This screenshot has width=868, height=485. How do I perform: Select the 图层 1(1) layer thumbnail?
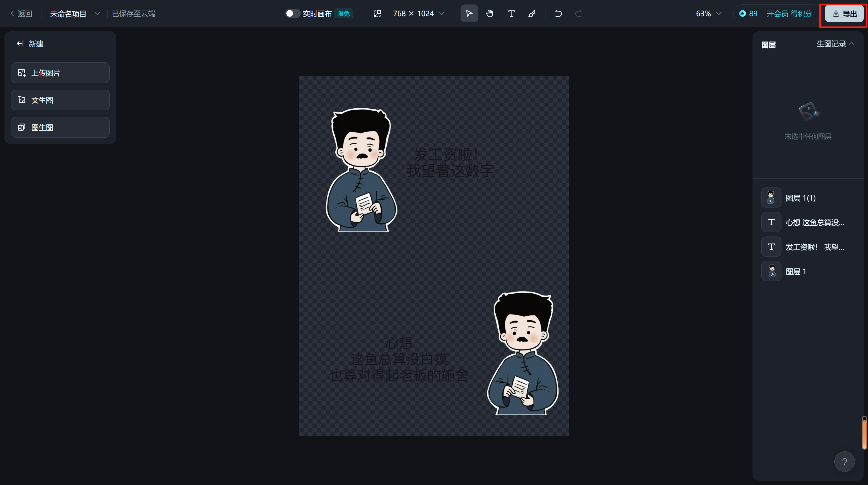tap(771, 198)
